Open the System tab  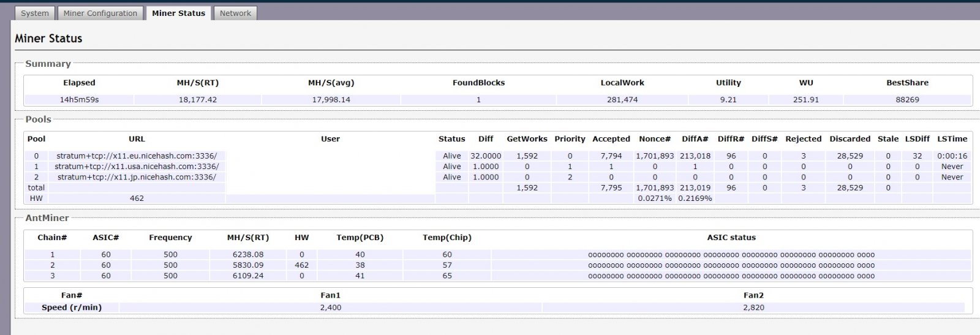pos(35,13)
